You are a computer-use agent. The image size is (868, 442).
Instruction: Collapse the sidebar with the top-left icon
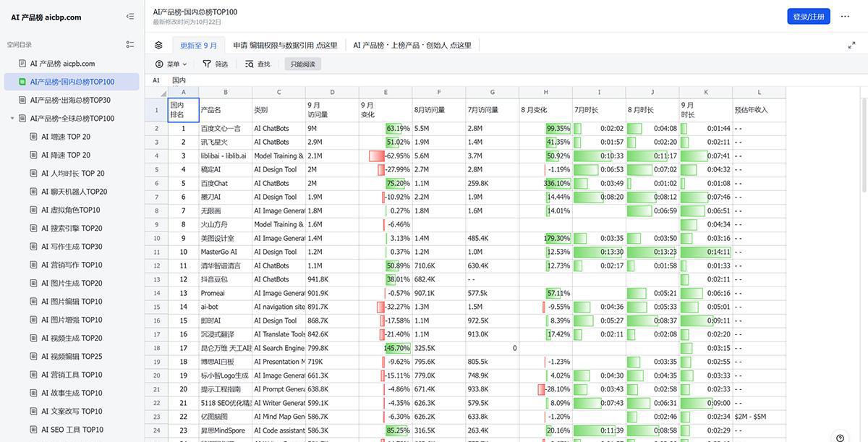tap(129, 17)
